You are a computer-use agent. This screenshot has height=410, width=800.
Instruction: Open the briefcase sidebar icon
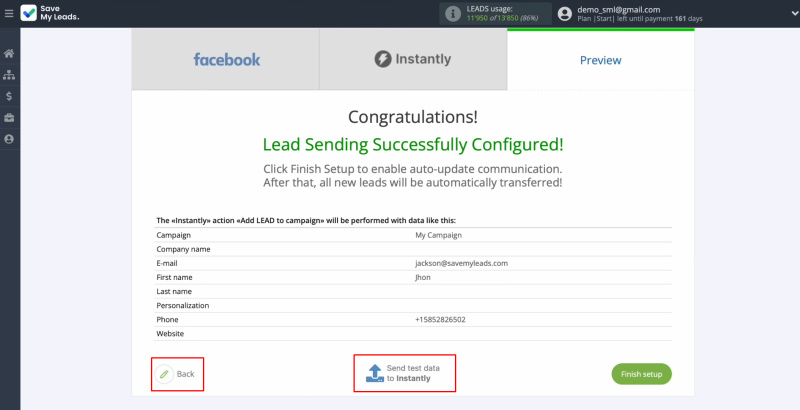tap(9, 118)
